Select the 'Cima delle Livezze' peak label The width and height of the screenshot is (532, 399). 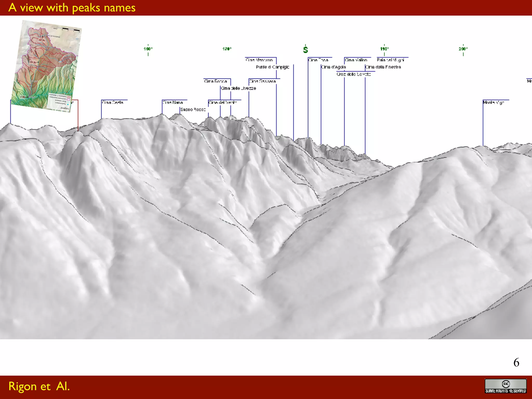pyautogui.click(x=238, y=88)
